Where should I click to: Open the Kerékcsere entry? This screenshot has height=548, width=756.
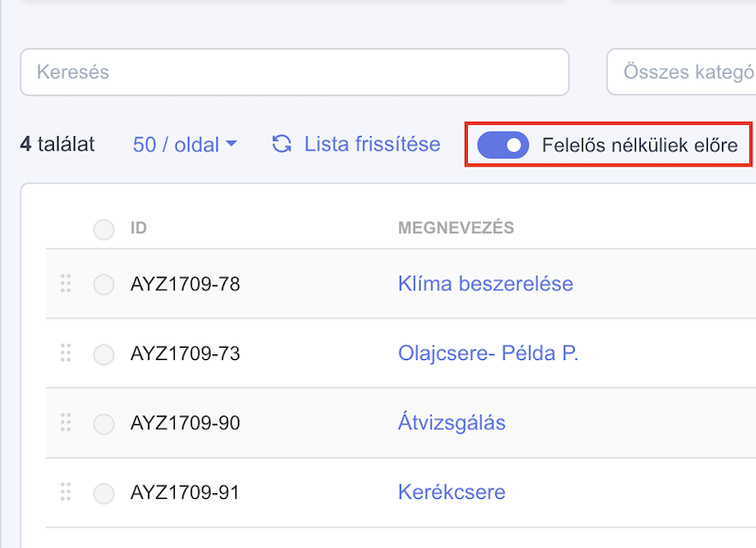click(452, 492)
